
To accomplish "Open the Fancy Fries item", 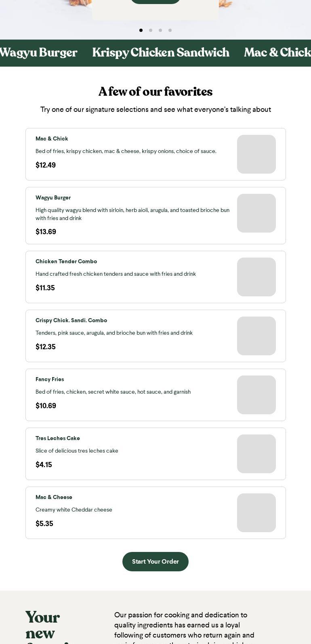I will pos(50,379).
